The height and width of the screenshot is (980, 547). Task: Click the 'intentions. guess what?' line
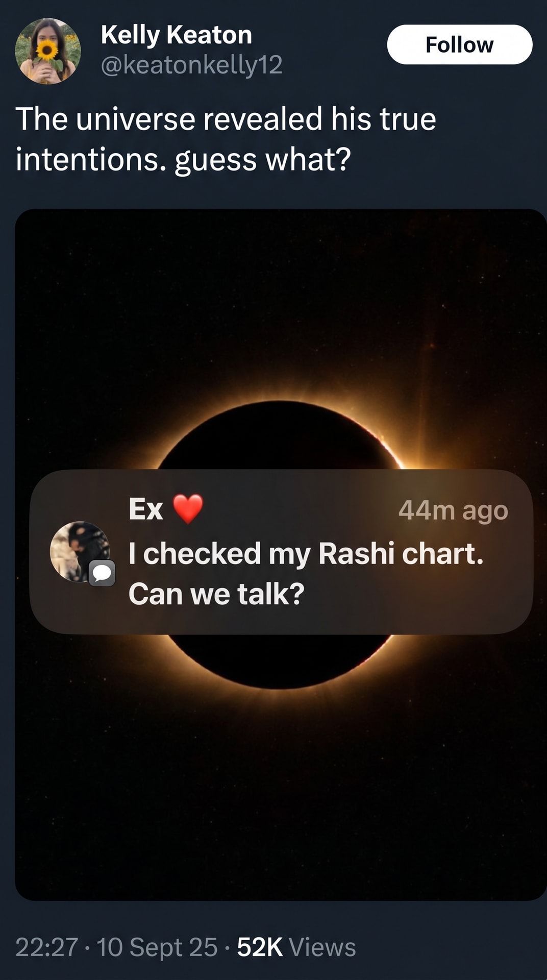point(183,160)
